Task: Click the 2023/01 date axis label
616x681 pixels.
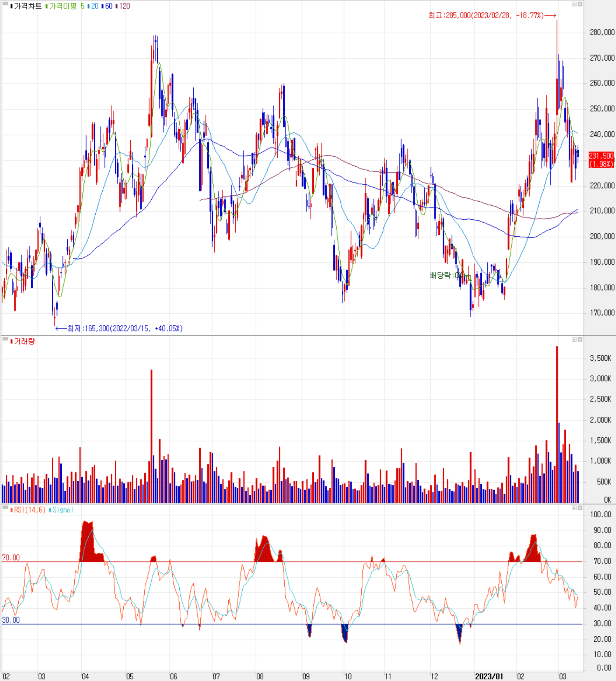Action: (x=489, y=676)
